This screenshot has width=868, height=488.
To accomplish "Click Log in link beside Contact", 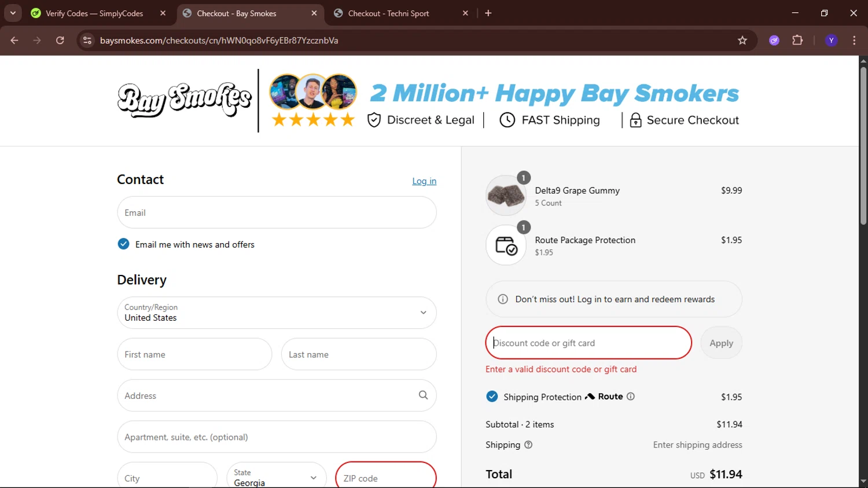I will point(424,181).
